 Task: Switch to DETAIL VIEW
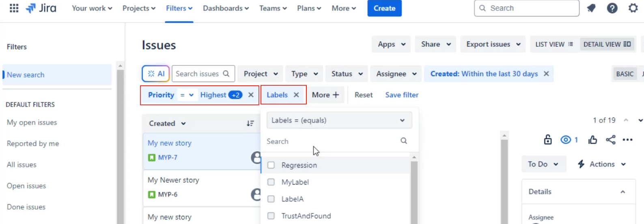click(607, 44)
